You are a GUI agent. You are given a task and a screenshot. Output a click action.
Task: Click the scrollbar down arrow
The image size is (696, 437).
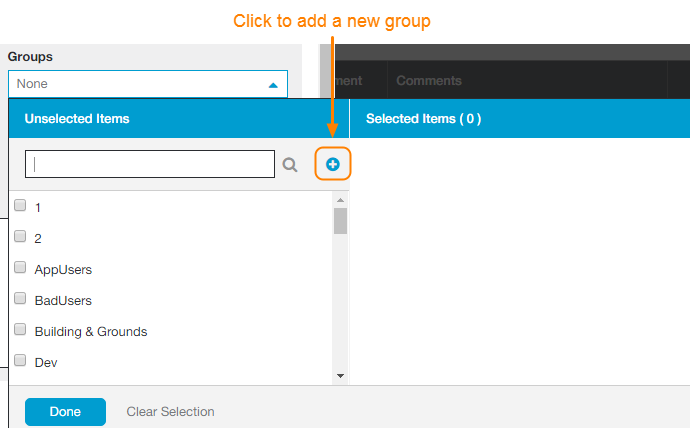340,376
